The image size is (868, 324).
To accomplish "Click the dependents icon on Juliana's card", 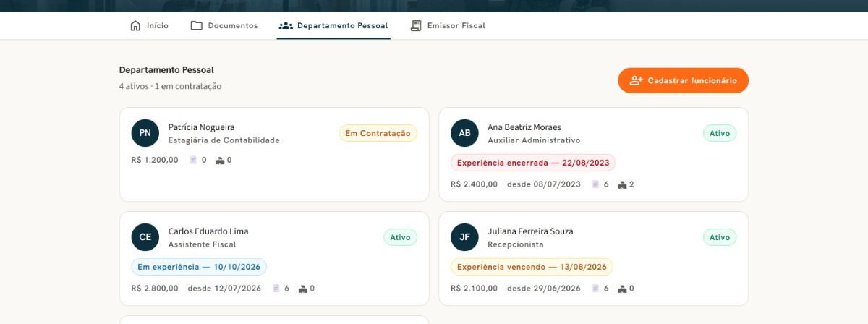I will coord(622,289).
